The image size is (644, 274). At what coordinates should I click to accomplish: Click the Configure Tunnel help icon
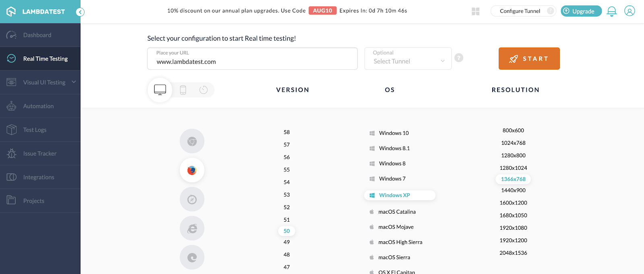(x=550, y=11)
